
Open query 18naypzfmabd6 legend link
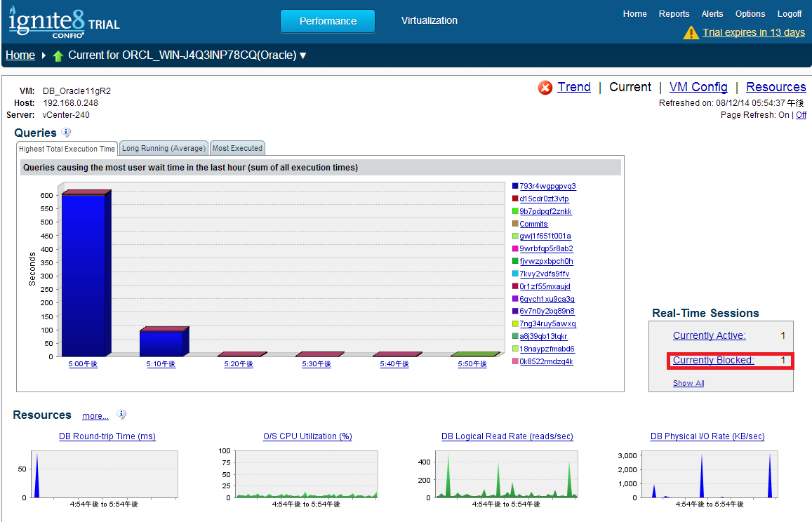tap(547, 349)
